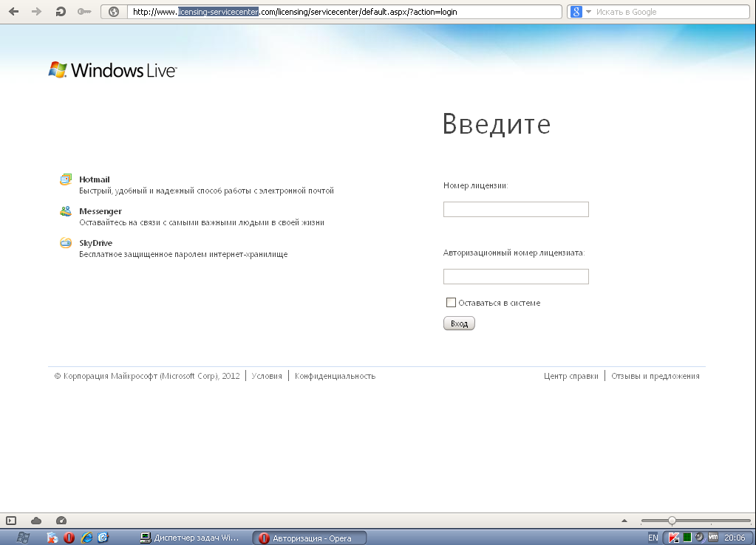This screenshot has width=756, height=545.
Task: Open the Условия footer link
Action: pyautogui.click(x=267, y=376)
